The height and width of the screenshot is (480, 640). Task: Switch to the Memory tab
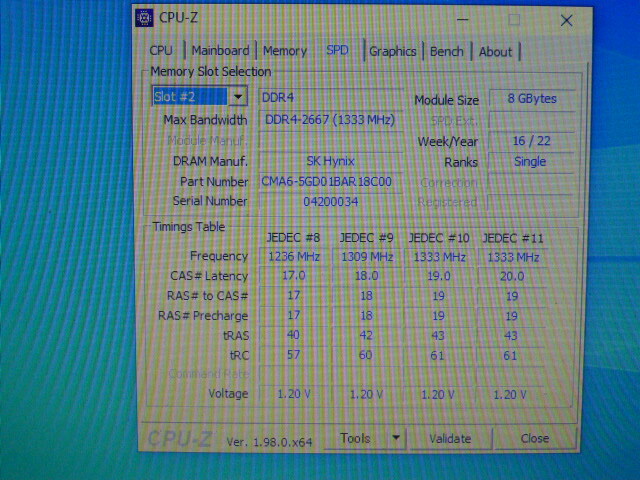285,51
